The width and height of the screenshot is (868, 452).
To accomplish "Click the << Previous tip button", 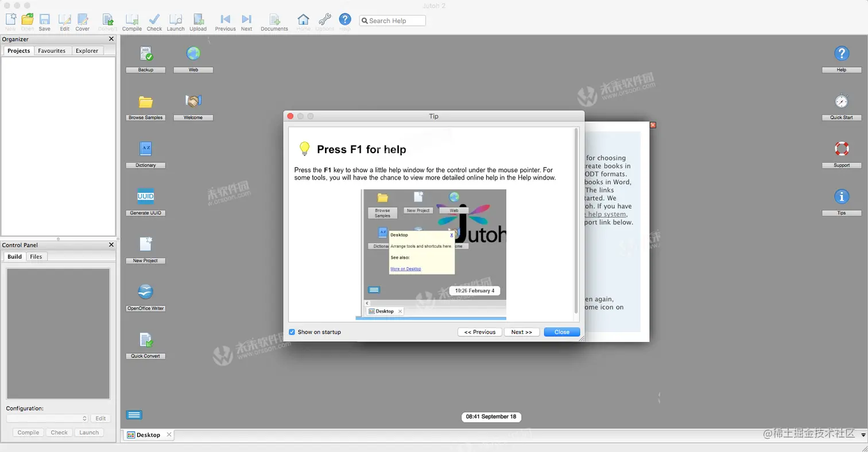I will click(x=480, y=332).
